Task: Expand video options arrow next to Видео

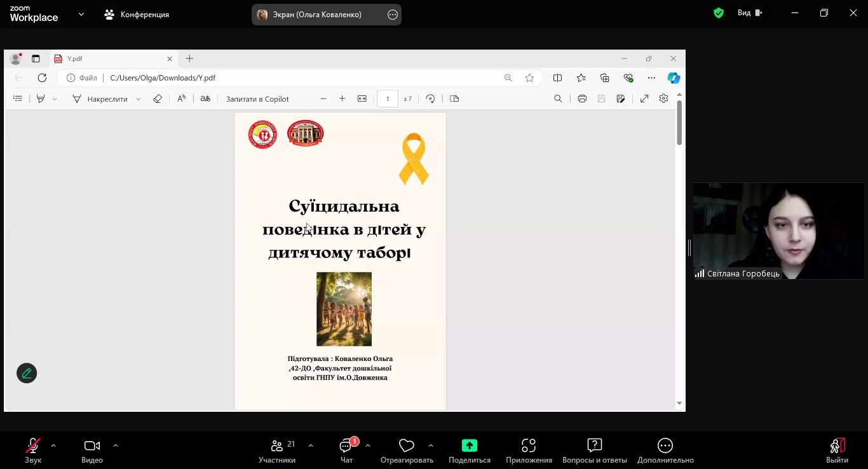Action: 116,445
